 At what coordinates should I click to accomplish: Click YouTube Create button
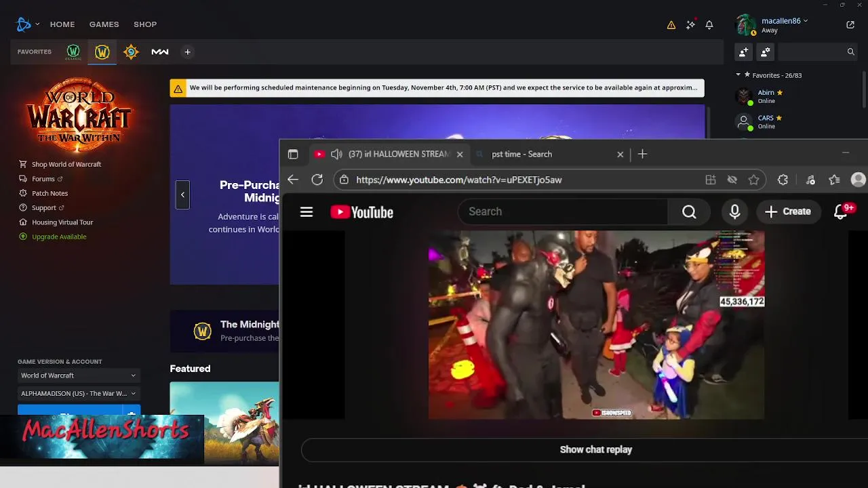(x=787, y=211)
